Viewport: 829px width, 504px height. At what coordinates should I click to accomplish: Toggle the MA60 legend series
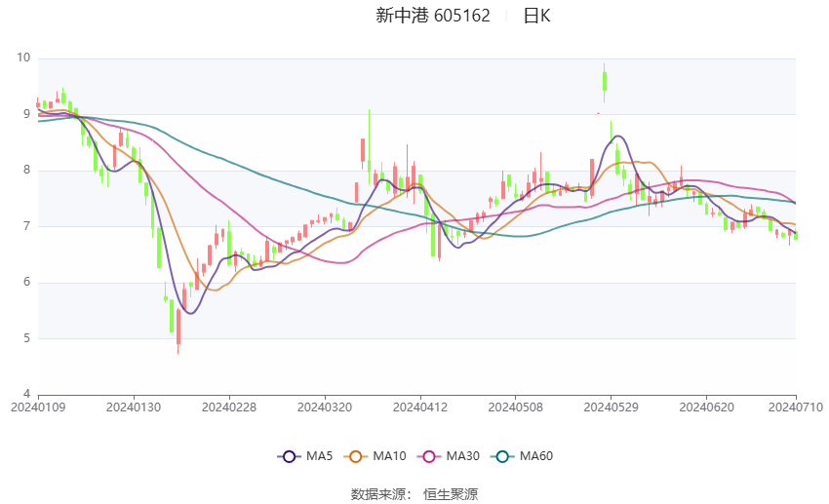(522, 456)
